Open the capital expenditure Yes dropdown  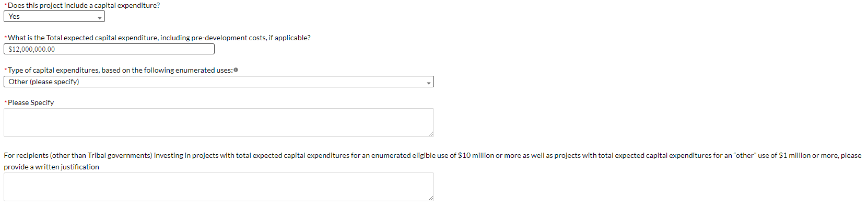click(54, 17)
